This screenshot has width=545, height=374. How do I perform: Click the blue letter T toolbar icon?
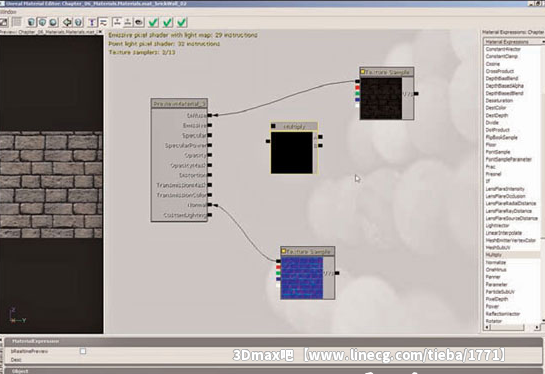tap(92, 22)
